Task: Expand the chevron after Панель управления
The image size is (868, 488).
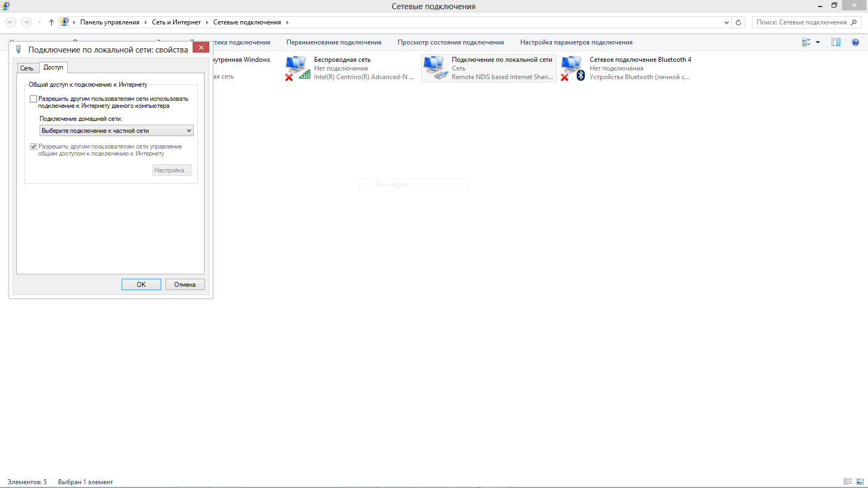Action: click(145, 22)
